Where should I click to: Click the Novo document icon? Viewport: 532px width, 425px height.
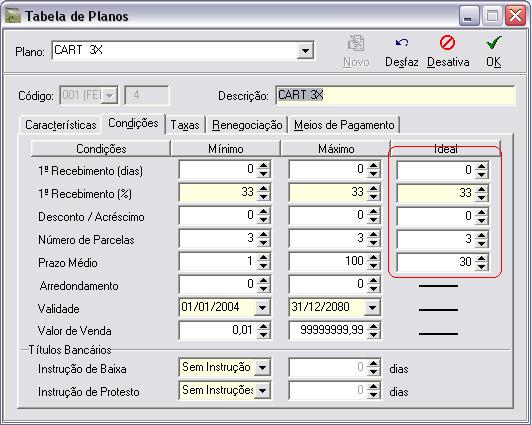click(x=356, y=44)
